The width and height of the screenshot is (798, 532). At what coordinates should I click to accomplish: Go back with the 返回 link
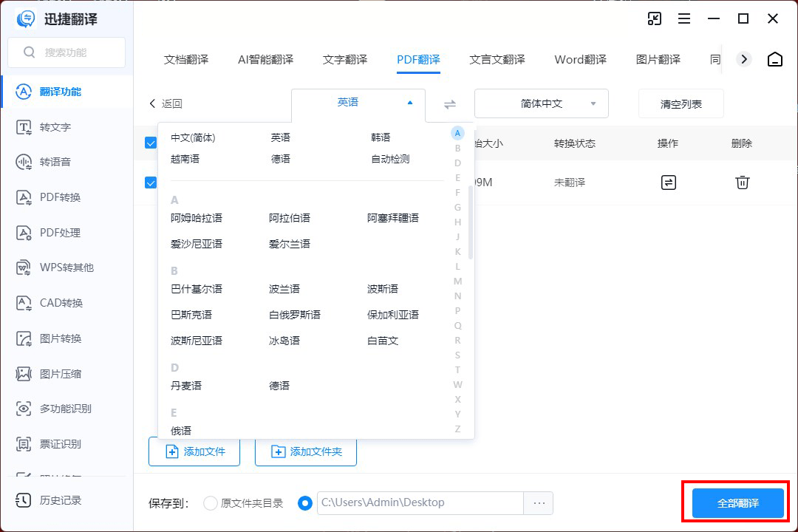click(x=166, y=104)
